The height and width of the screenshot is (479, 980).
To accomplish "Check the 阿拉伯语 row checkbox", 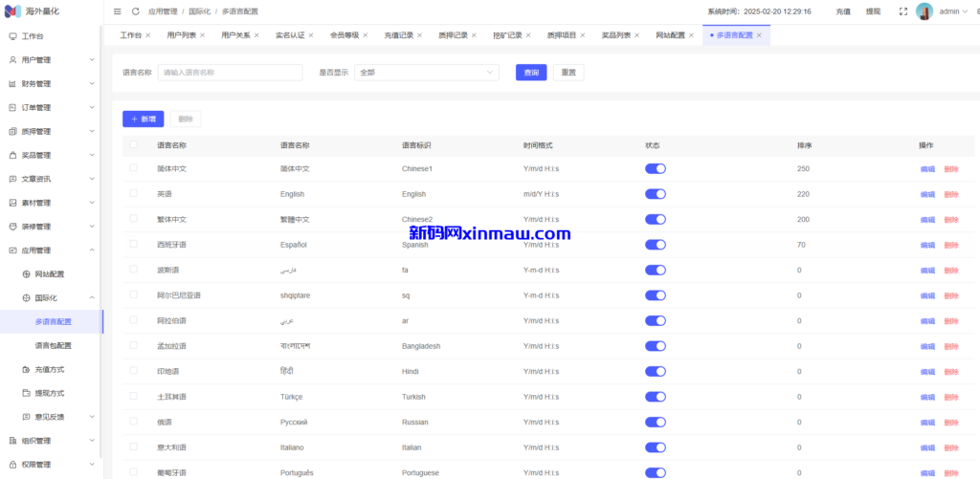I will coord(133,319).
